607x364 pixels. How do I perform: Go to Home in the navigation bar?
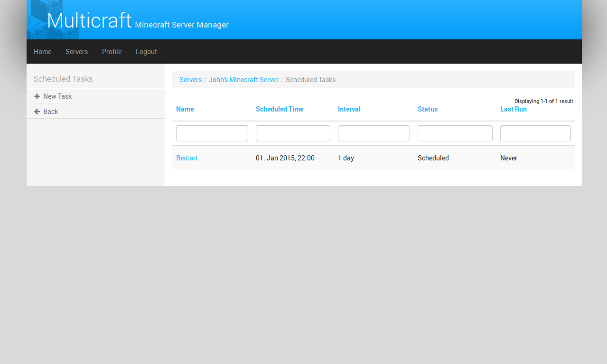42,52
